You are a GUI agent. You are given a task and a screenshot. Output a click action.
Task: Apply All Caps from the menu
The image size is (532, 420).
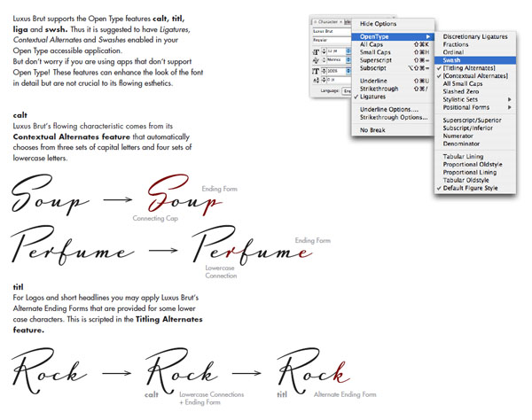click(x=393, y=44)
